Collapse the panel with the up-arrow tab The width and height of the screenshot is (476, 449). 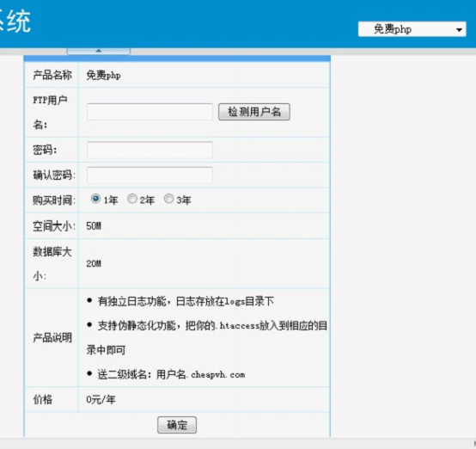[x=98, y=51]
